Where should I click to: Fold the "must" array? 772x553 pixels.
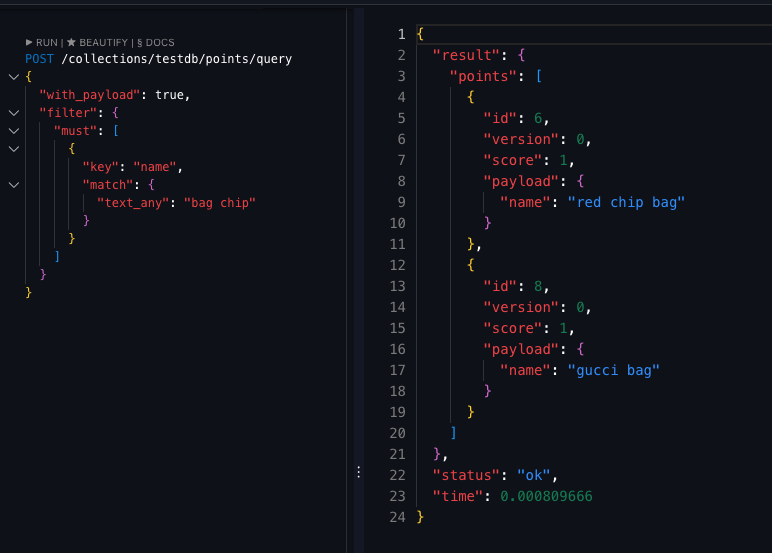click(13, 131)
